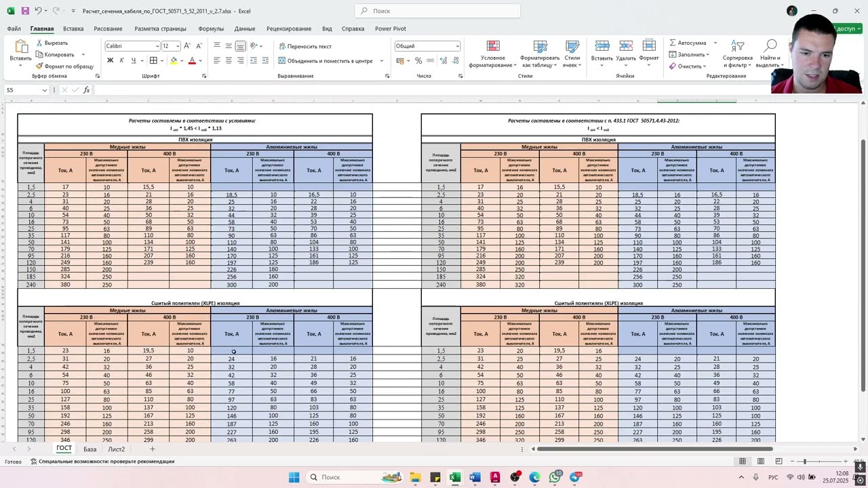Save the workbook from the title bar
This screenshot has height=488, width=868.
tap(25, 11)
